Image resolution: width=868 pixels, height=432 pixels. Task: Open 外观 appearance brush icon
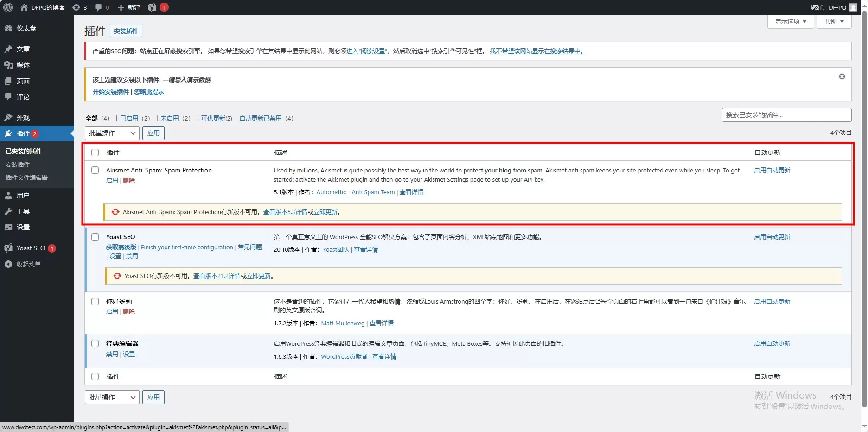click(x=8, y=118)
